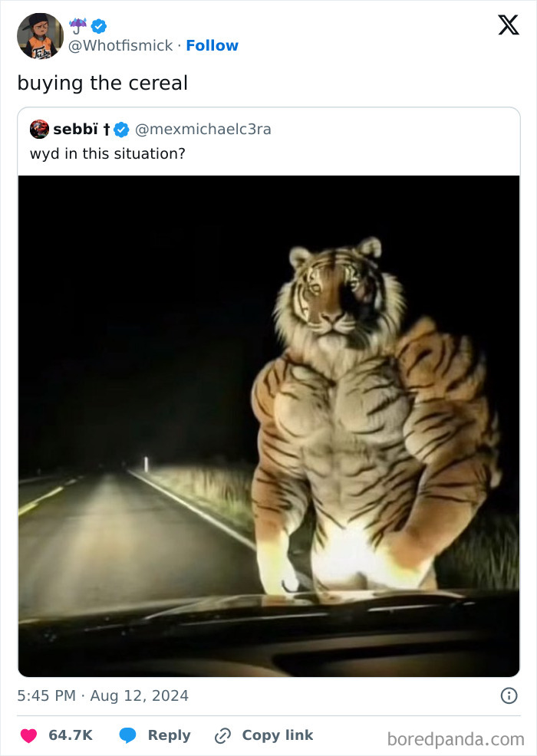Open the info circle icon
Image resolution: width=537 pixels, height=756 pixels.
click(508, 695)
